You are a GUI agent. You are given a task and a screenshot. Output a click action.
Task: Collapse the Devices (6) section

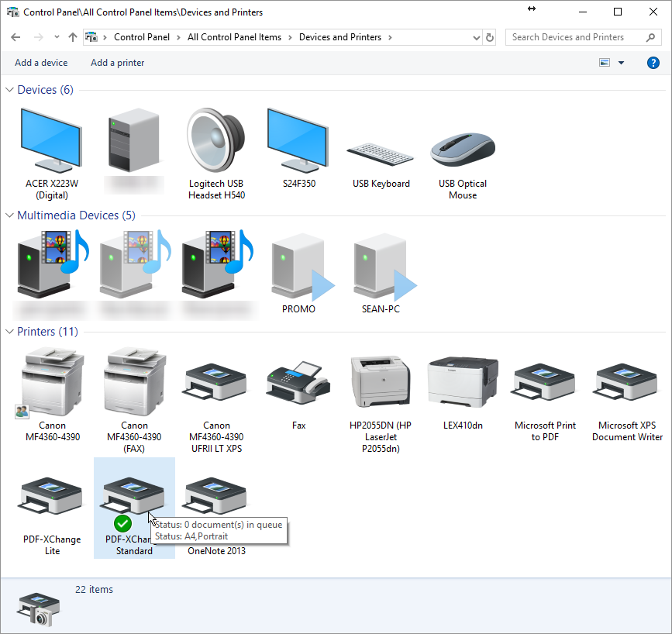(x=9, y=89)
